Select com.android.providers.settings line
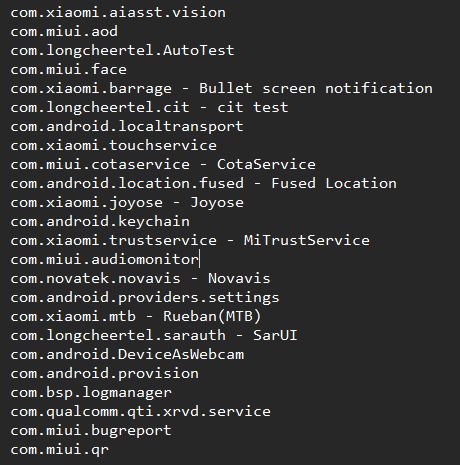 coord(145,298)
